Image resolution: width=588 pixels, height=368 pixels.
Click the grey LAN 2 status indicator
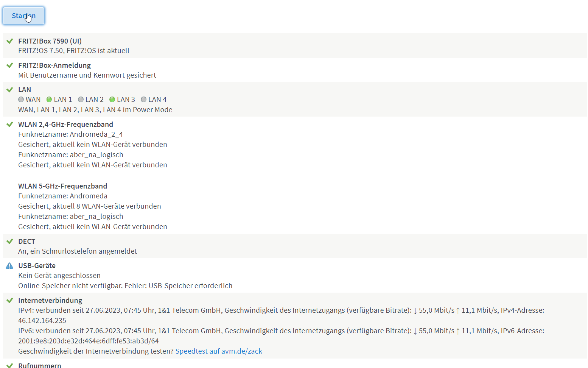click(81, 100)
